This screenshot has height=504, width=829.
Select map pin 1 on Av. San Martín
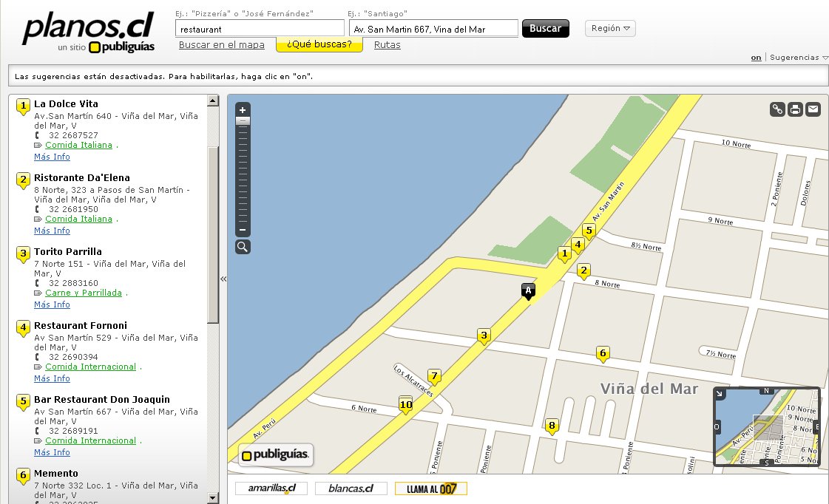click(x=565, y=254)
